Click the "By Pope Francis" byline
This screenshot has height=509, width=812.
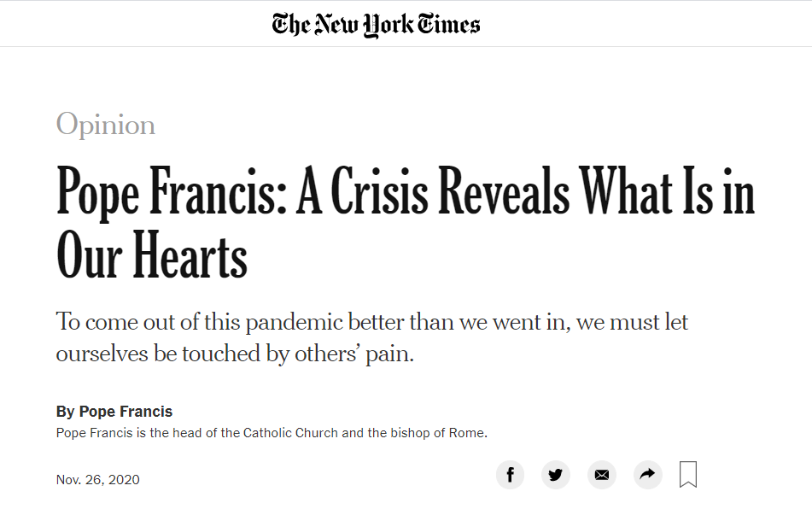[114, 412]
